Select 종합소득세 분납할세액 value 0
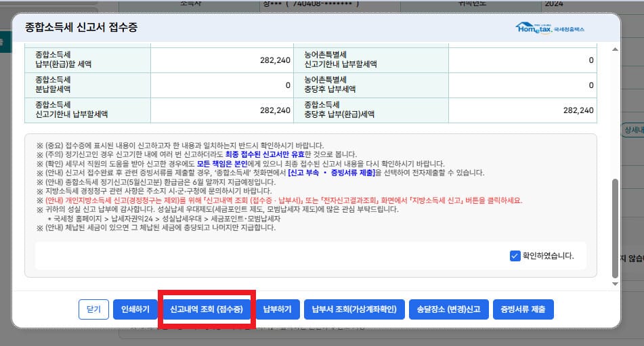644x346 pixels. point(288,85)
